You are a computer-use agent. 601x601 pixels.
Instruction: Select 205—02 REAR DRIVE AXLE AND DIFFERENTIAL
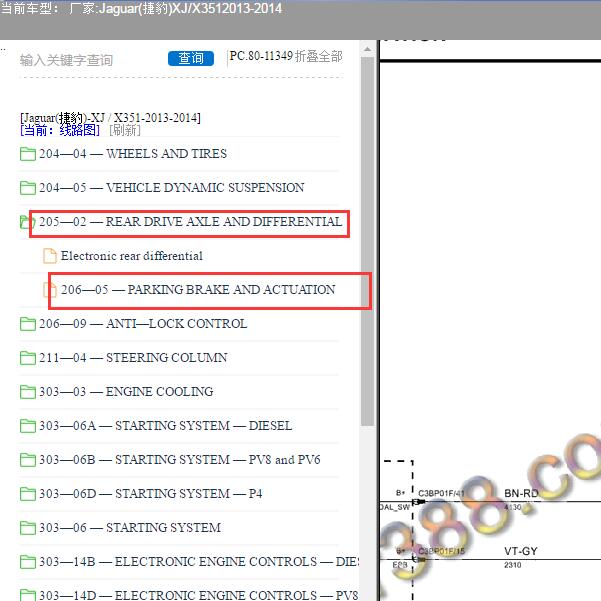click(x=190, y=222)
